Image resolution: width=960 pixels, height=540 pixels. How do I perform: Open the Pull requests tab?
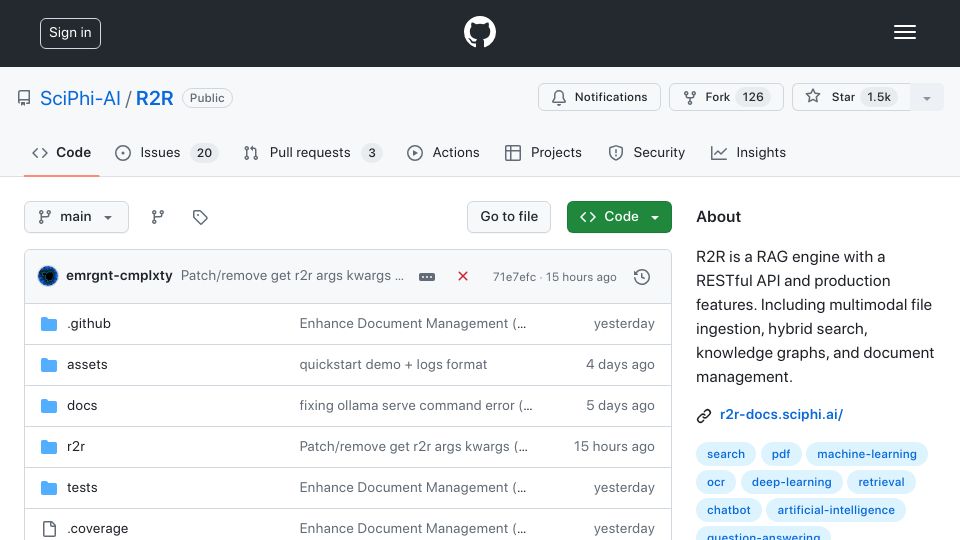tap(312, 152)
